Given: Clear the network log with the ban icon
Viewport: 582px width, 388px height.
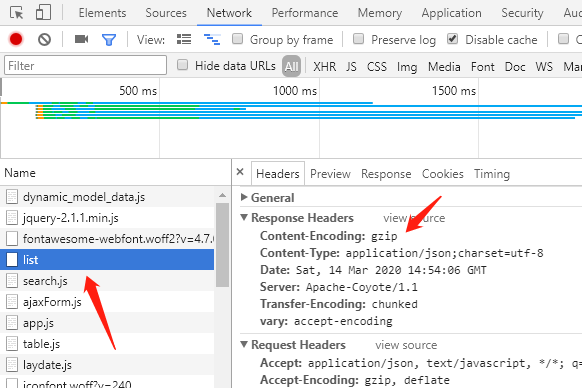Looking at the screenshot, I should [x=44, y=39].
